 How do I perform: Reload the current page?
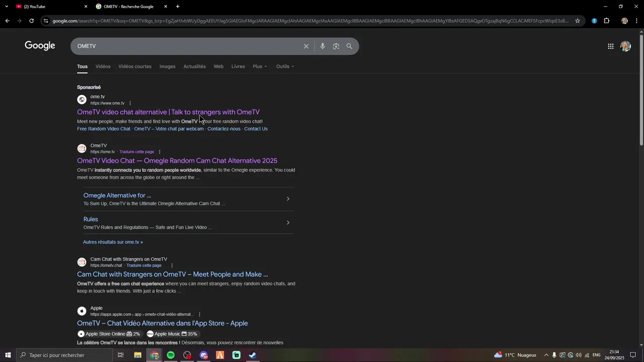click(x=31, y=21)
